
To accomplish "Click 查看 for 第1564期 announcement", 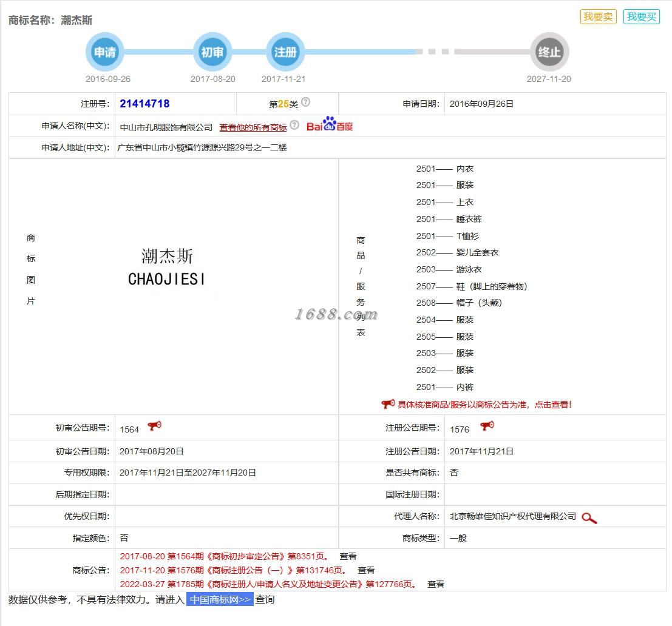I will point(348,556).
